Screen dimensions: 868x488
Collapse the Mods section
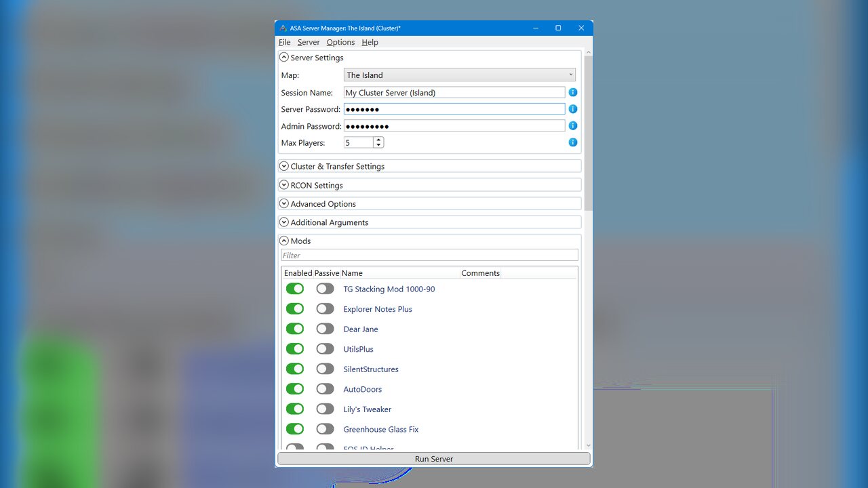[x=284, y=241]
